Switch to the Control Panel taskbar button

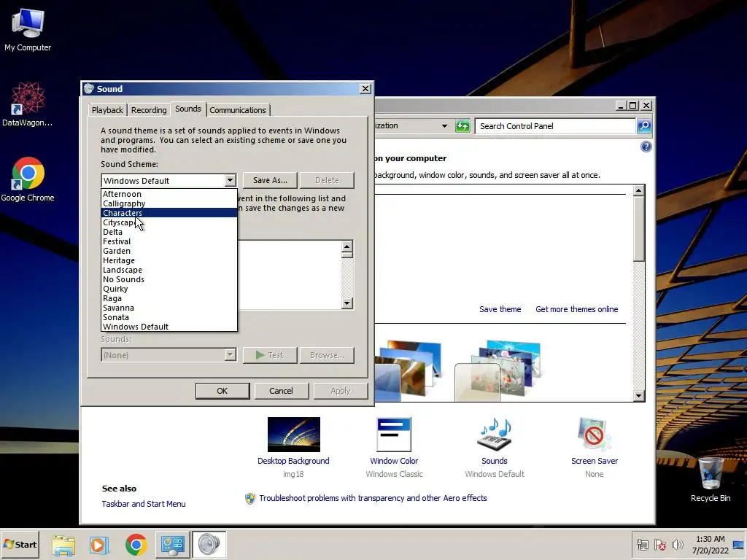coord(172,545)
